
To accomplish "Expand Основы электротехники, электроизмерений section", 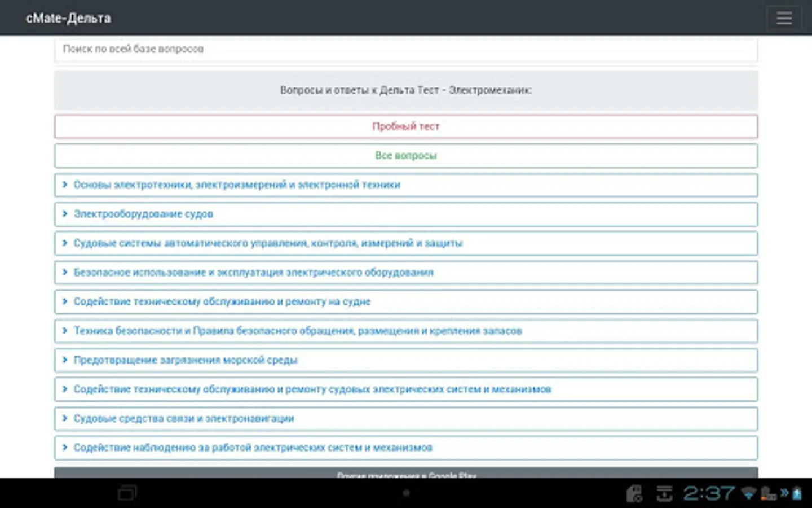I will [406, 185].
